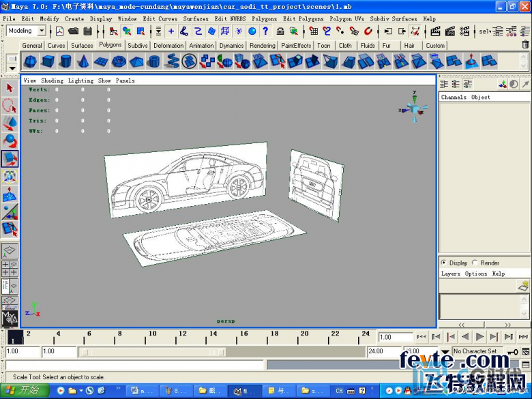Open the preferences window icon

tap(525, 352)
